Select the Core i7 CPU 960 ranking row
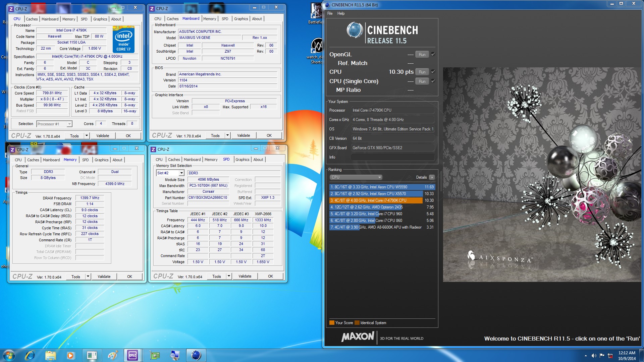Image resolution: width=644 pixels, height=362 pixels. 382,214
